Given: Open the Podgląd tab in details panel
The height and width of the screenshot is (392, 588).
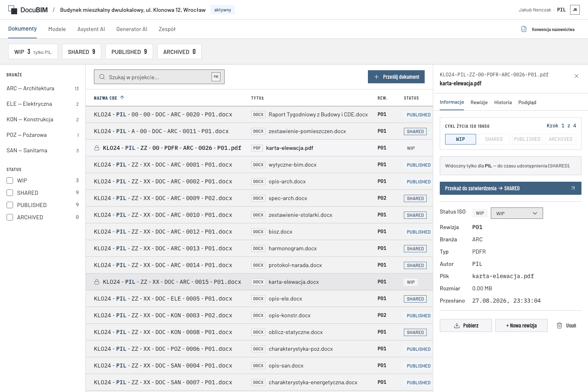Looking at the screenshot, I should pyautogui.click(x=527, y=102).
